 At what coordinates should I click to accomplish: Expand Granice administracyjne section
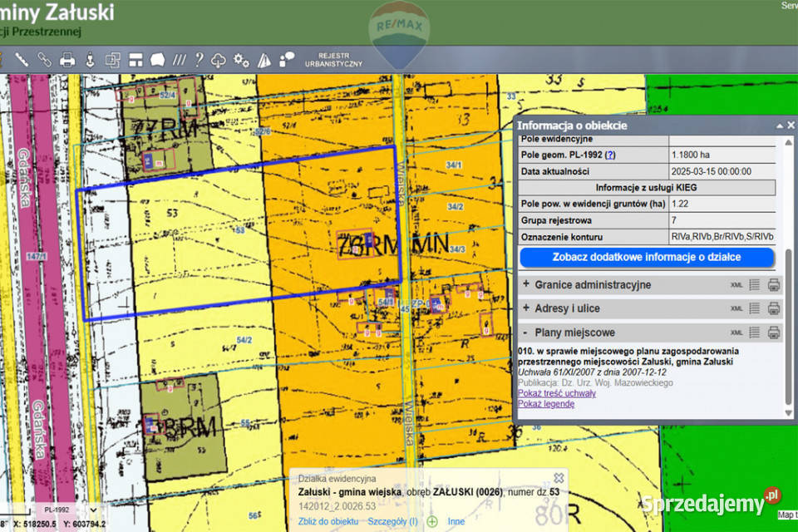pos(525,284)
